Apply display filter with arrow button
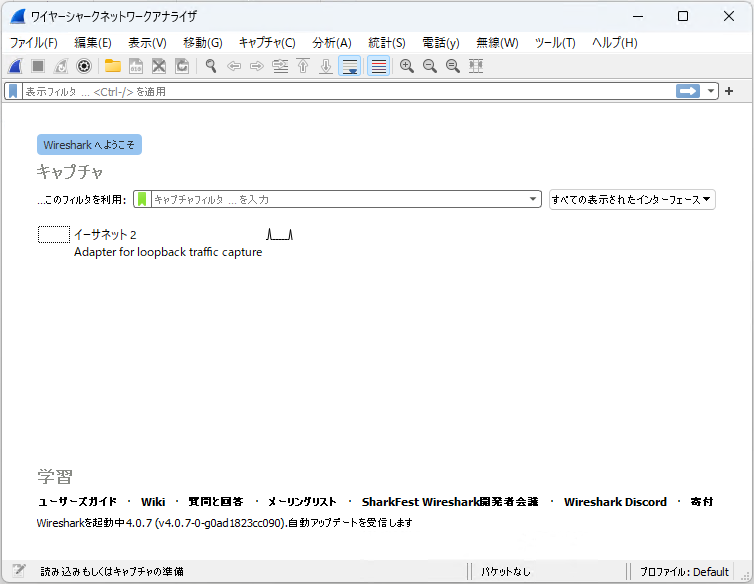Viewport: 754px width, 584px height. point(688,91)
